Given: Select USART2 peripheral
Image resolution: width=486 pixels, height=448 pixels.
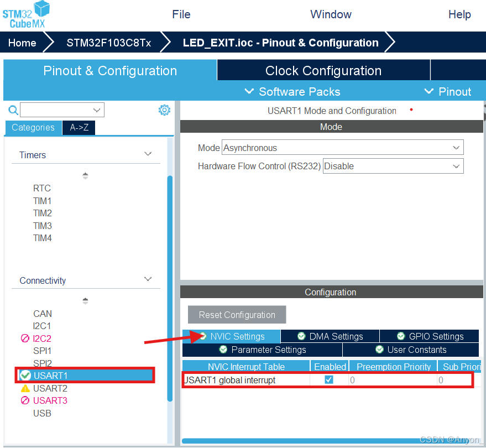Looking at the screenshot, I should tap(50, 388).
